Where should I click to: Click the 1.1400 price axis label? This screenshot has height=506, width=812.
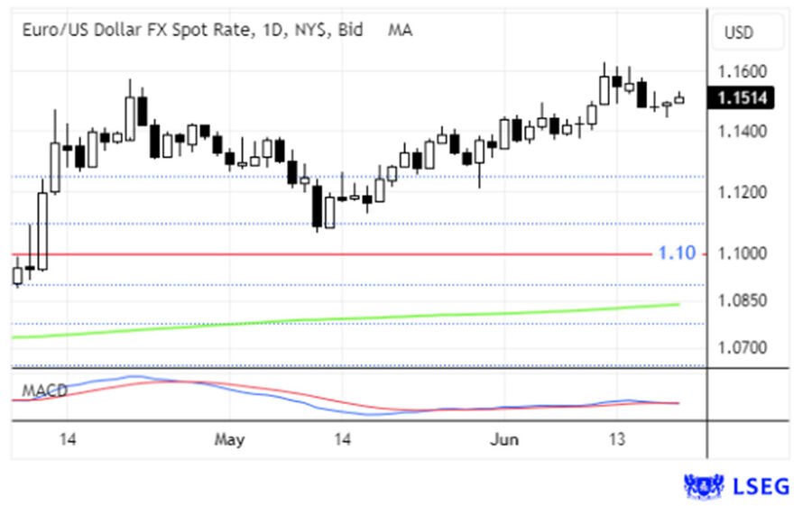click(742, 132)
